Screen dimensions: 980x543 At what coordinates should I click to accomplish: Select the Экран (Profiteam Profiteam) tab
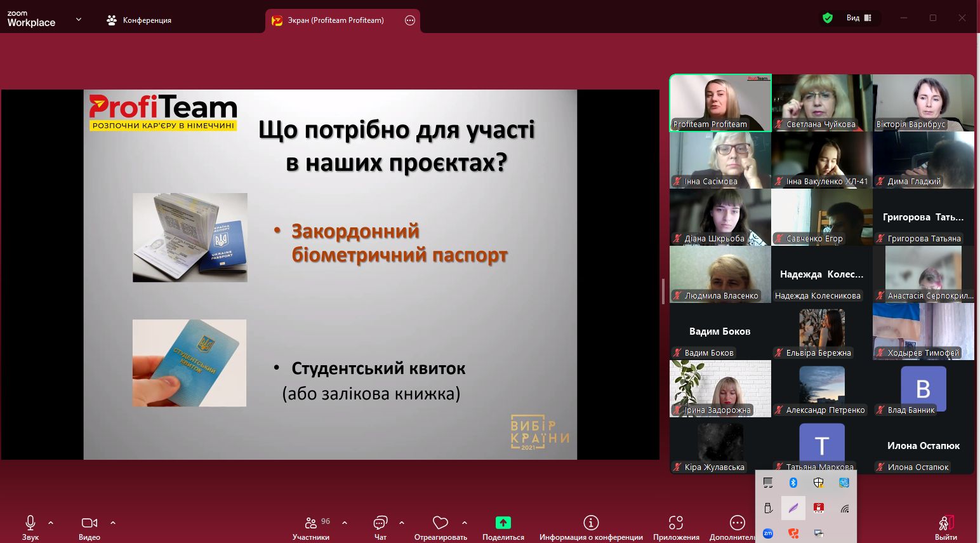pos(336,20)
